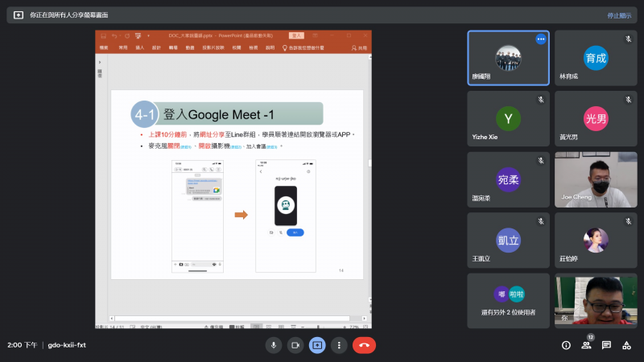Click the PowerPoint save icon
Image resolution: width=644 pixels, height=362 pixels.
[101, 35]
